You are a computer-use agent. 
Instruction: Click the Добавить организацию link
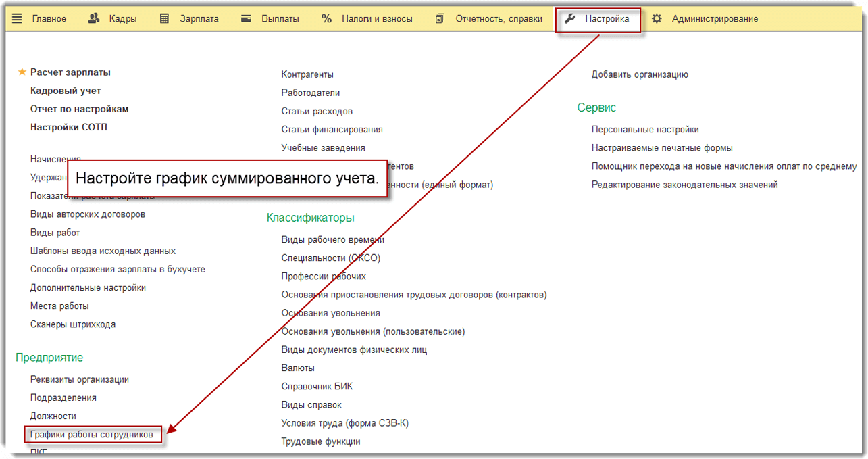point(639,74)
